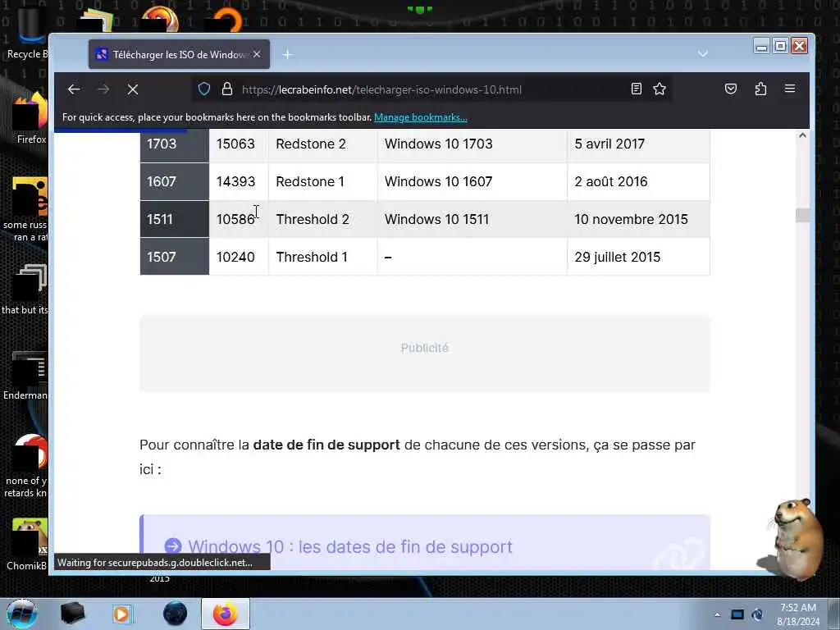This screenshot has width=840, height=630.
Task: Click date 29 juillet 2015
Action: click(617, 257)
